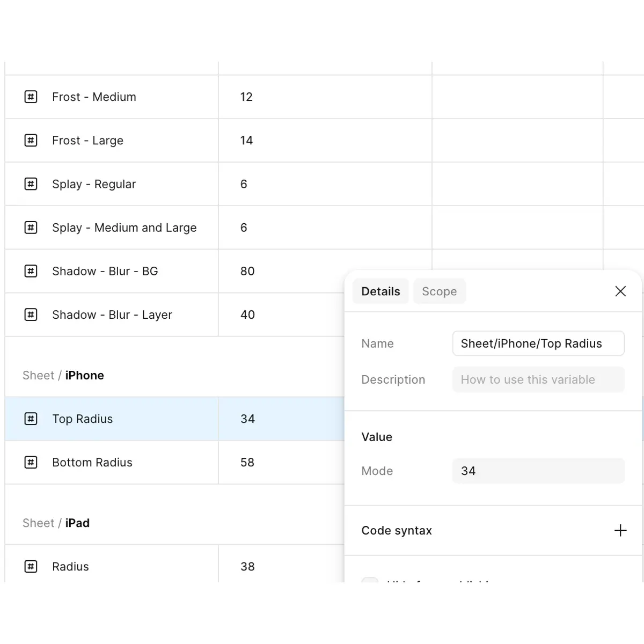Click value 14 of Frost - Large

pos(246,141)
